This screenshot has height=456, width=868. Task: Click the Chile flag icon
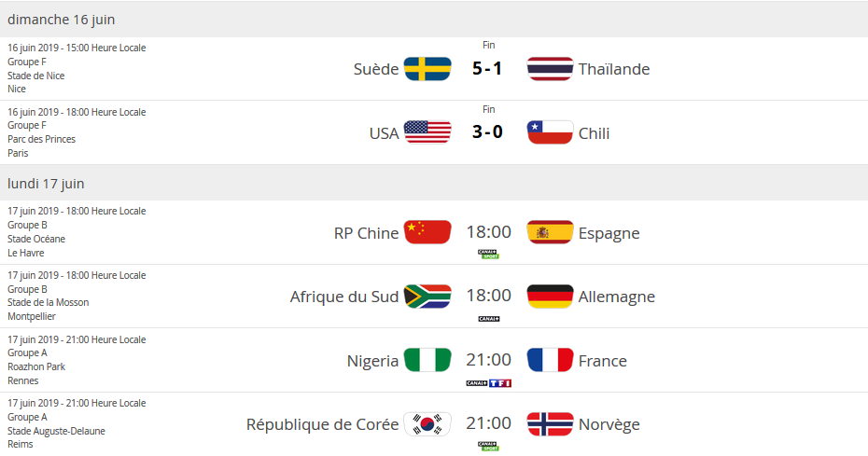pyautogui.click(x=550, y=132)
